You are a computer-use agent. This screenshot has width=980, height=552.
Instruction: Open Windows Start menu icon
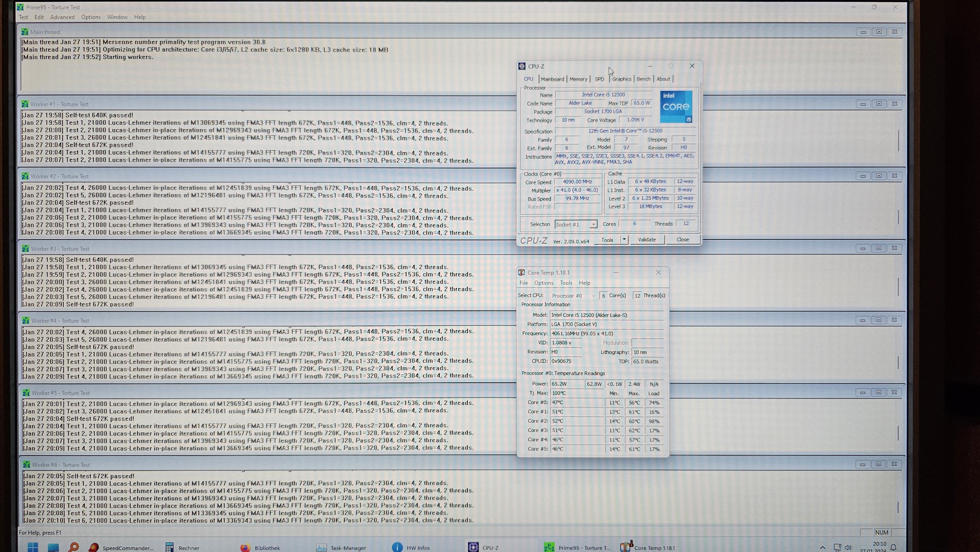33,547
